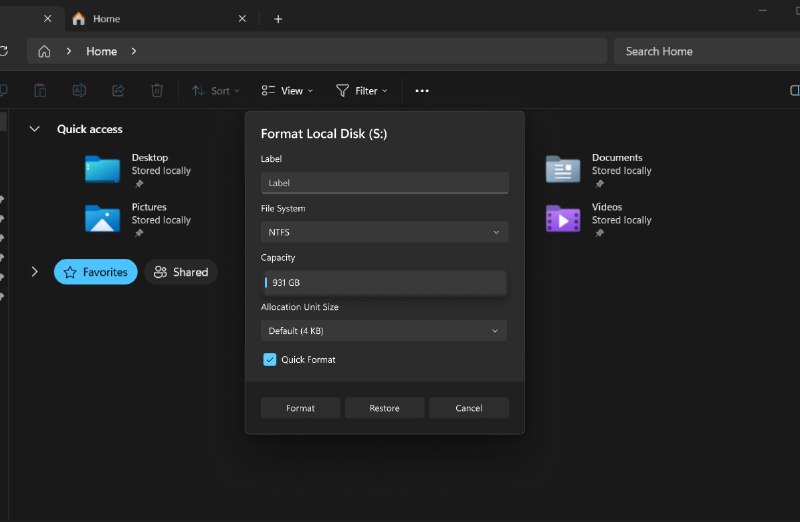Click chevron before Home in breadcrumb
The image size is (800, 522).
point(69,52)
